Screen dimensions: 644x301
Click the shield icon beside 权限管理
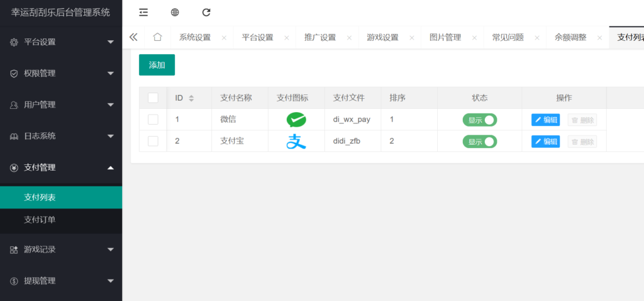pos(14,73)
